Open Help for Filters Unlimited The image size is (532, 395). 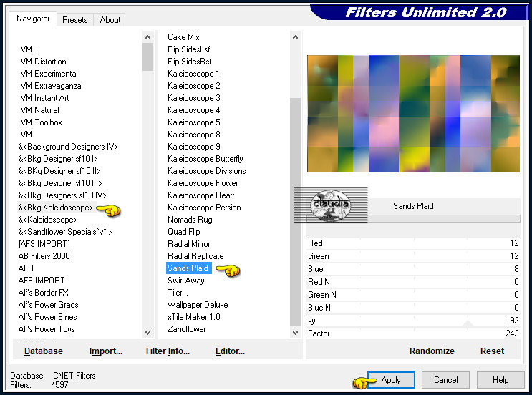click(x=500, y=380)
